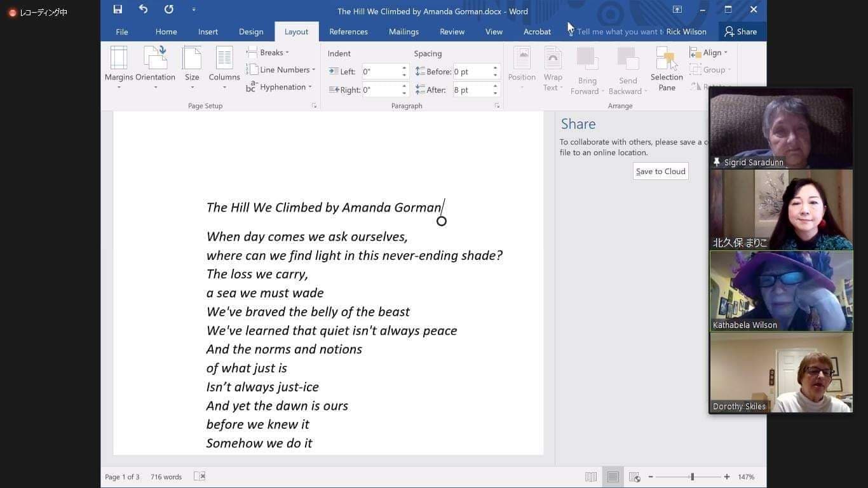Open the Page Setup dialog launcher
Viewport: 868px width, 488px height.
pyautogui.click(x=314, y=106)
